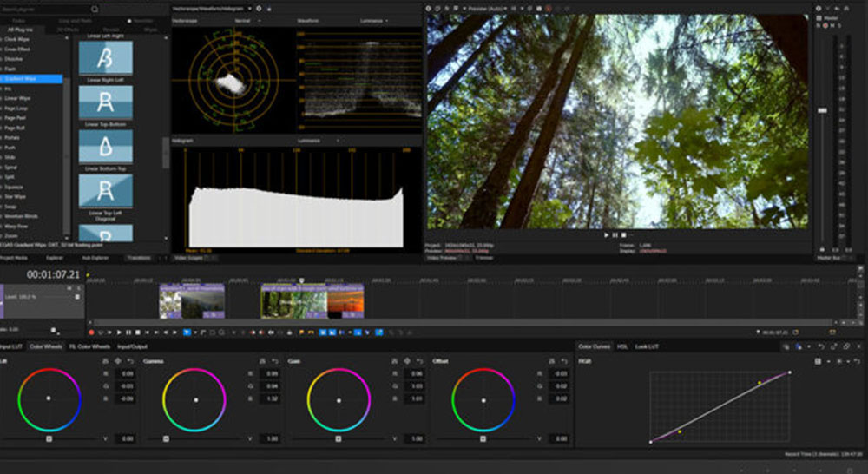The image size is (868, 474).
Task: Open the Vectorscope/Waveform/Histogram scope selector
Action: click(x=213, y=9)
